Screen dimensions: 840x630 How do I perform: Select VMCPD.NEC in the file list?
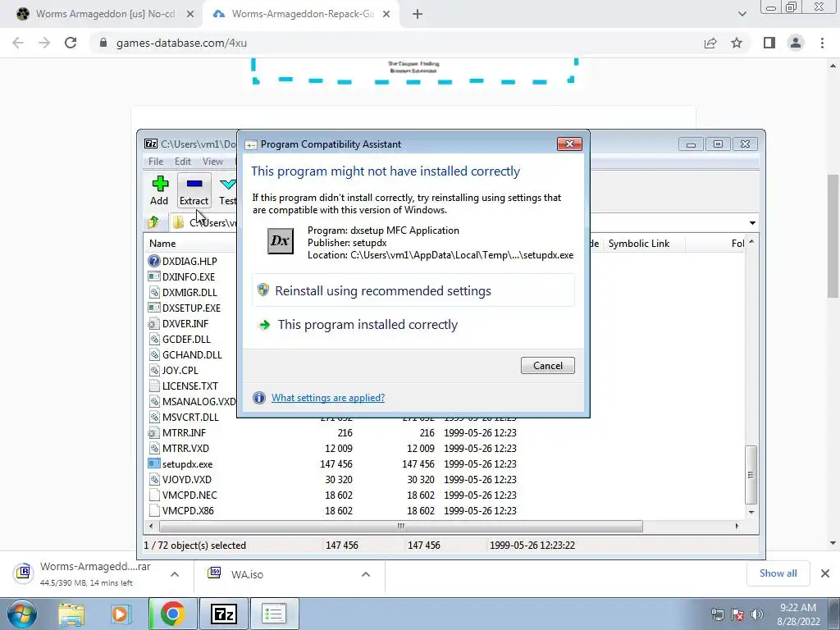coord(189,495)
